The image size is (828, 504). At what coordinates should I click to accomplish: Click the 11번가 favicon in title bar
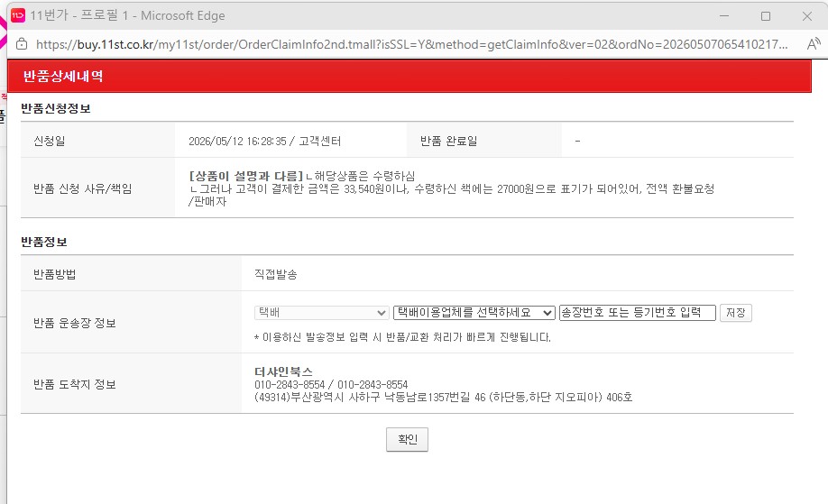18,15
